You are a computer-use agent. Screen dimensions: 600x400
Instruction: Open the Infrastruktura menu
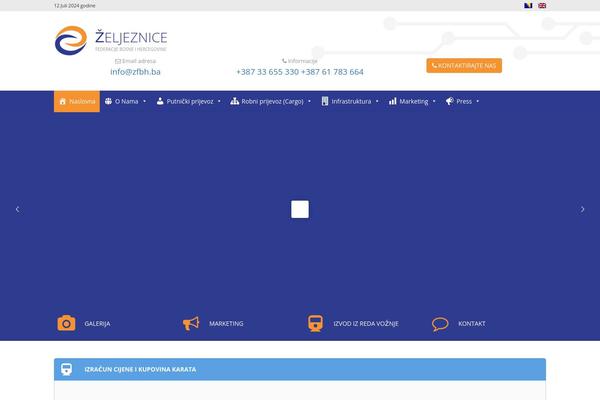[x=351, y=101]
